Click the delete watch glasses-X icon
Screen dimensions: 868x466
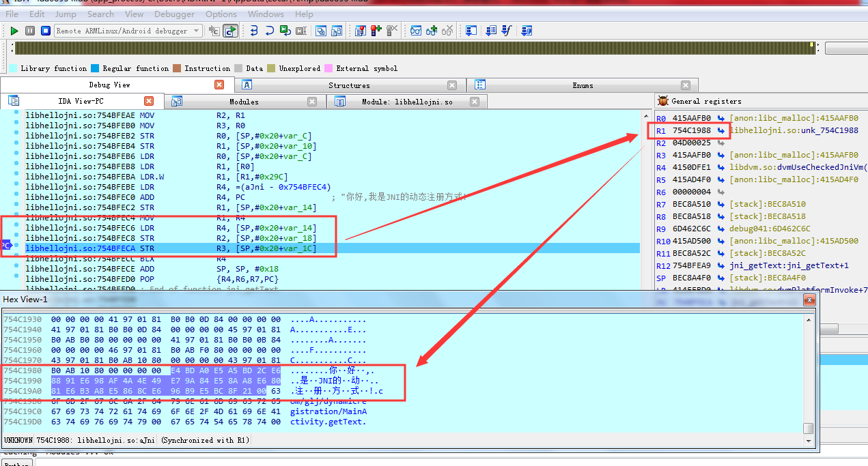coord(447,31)
